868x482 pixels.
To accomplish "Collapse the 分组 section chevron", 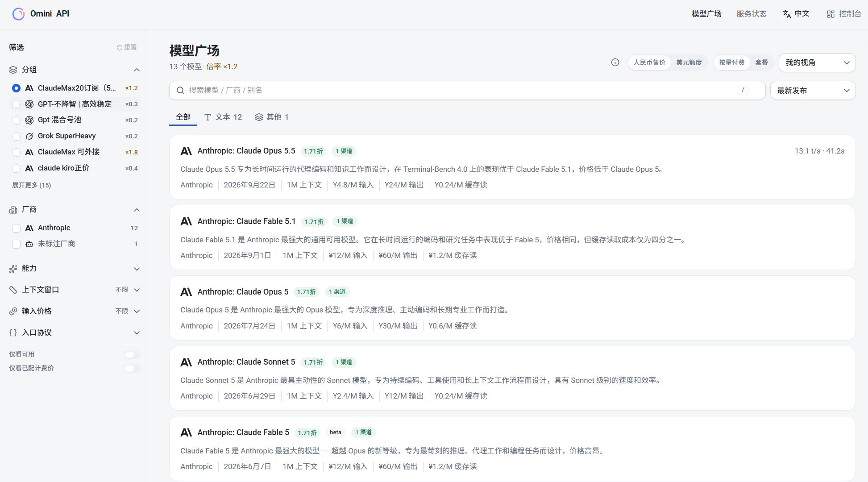I will (137, 70).
